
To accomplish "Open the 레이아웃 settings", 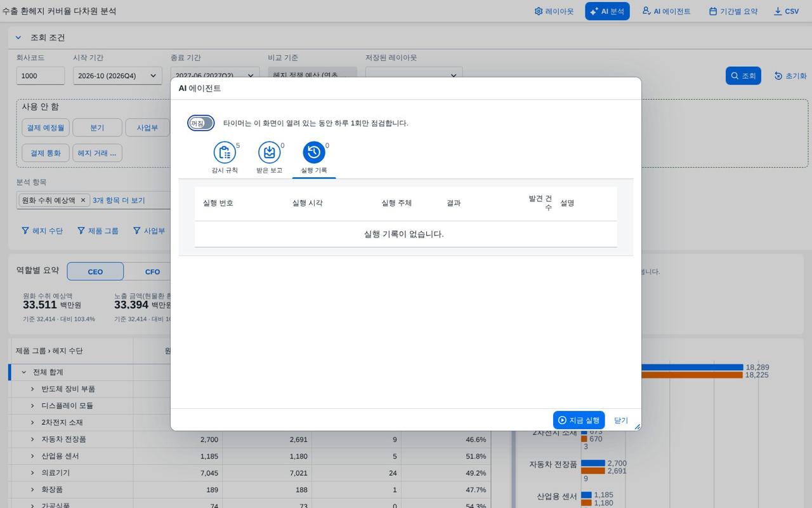I will pos(554,11).
